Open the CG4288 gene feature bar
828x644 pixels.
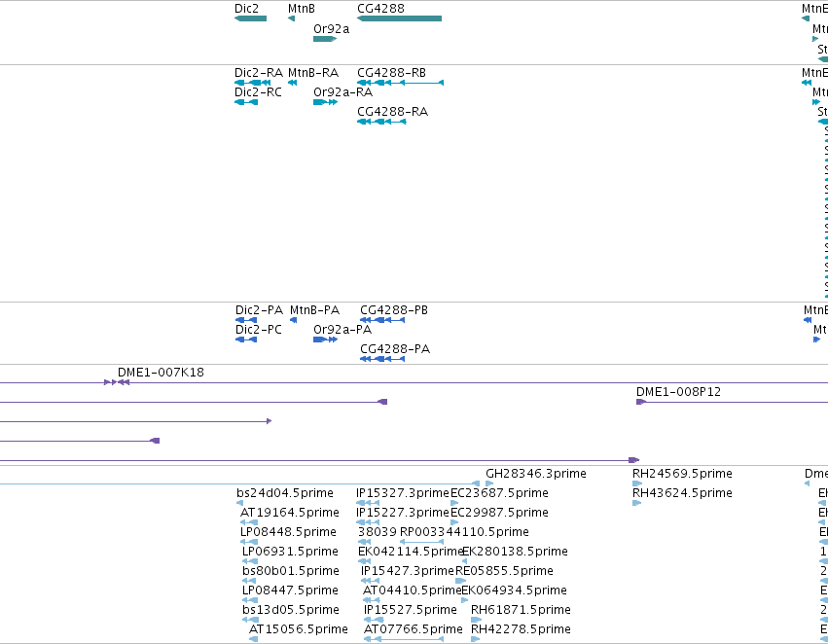[x=399, y=18]
